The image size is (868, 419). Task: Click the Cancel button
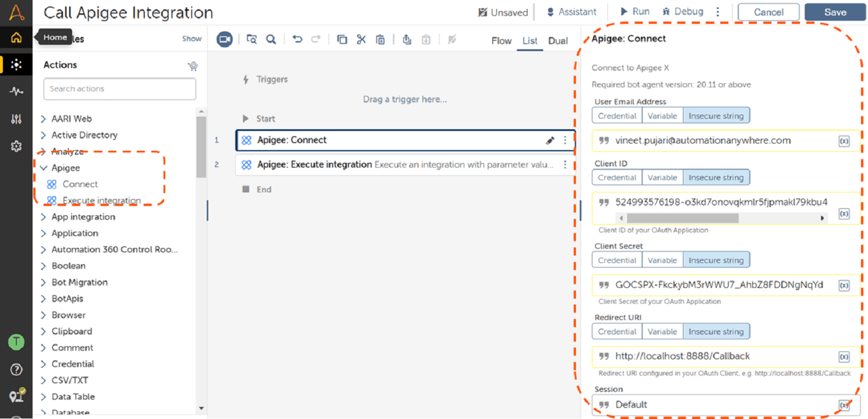click(769, 12)
